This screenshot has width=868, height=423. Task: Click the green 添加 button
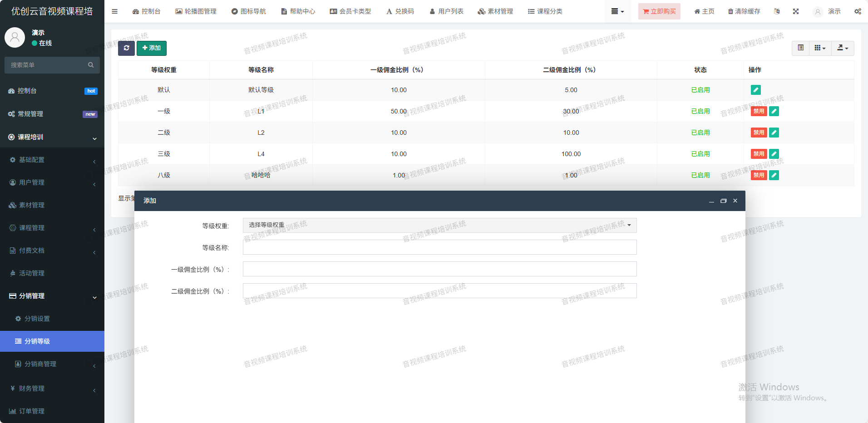(152, 48)
